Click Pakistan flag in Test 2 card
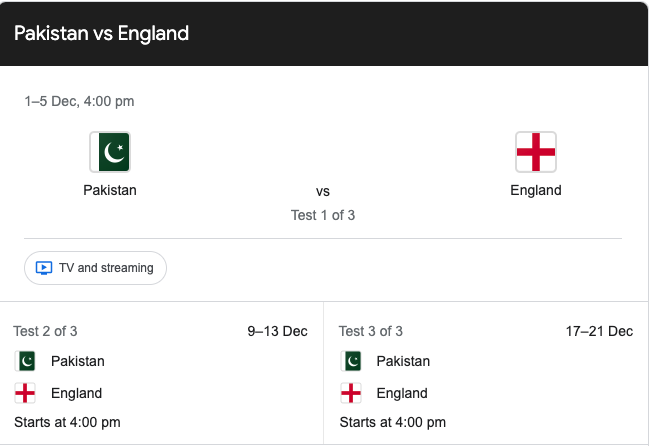 [x=26, y=361]
